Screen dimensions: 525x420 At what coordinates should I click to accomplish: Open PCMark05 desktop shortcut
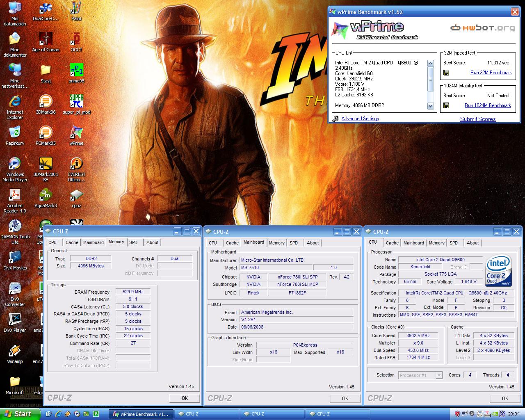46,136
